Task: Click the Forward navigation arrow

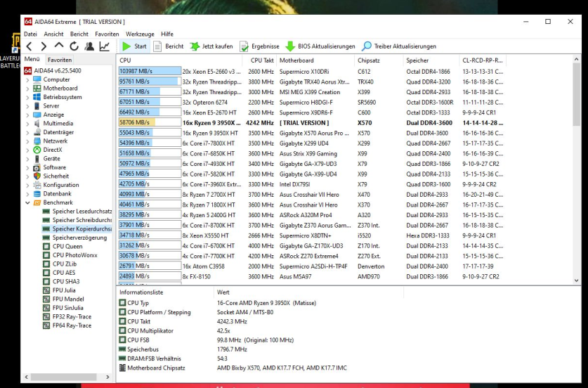Action: click(x=44, y=46)
